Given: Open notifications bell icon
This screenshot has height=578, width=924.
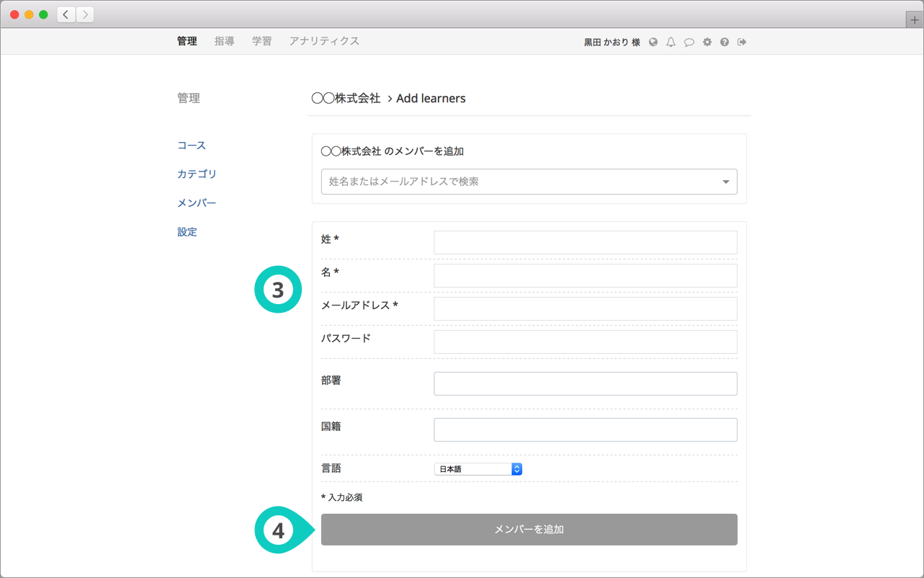Looking at the screenshot, I should pyautogui.click(x=670, y=43).
